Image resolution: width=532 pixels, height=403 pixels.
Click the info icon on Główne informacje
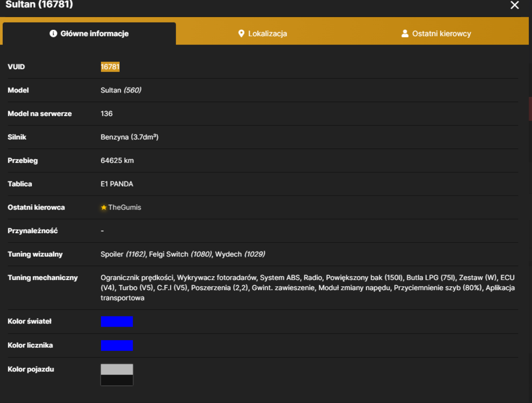pyautogui.click(x=53, y=33)
